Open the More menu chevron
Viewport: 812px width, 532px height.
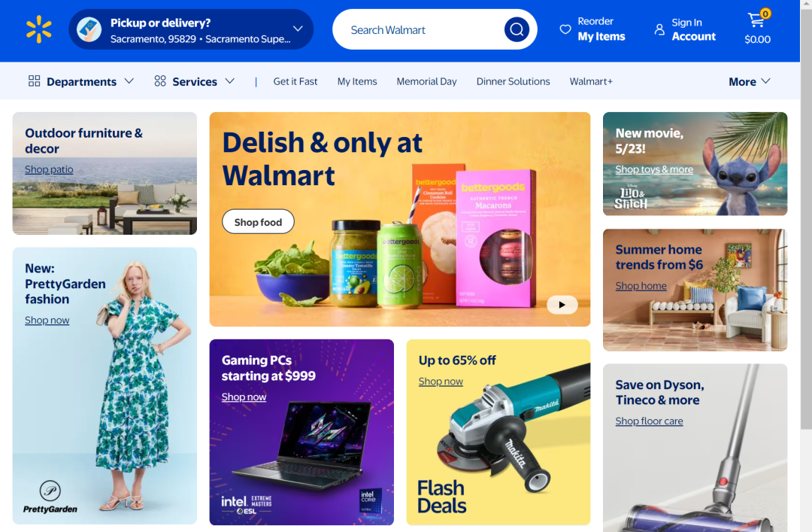[x=766, y=81]
